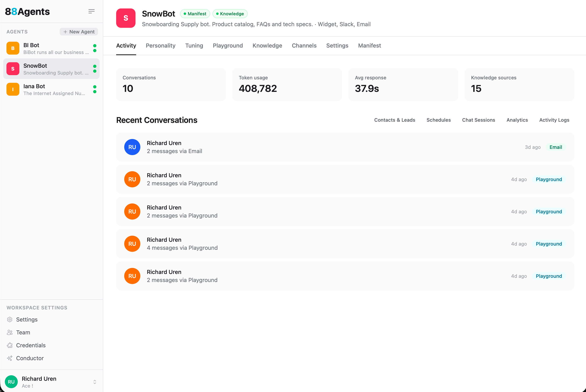This screenshot has height=392, width=586.
Task: Open Team people icon in sidebar
Action: coord(10,332)
